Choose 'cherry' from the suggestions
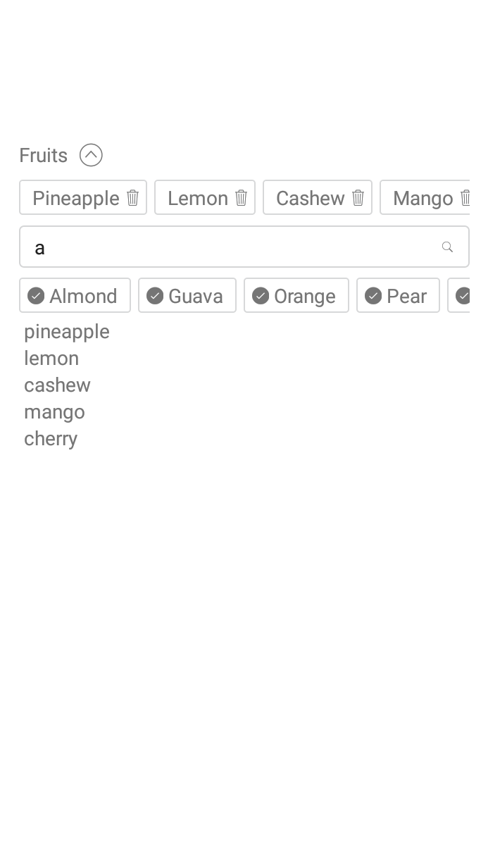The image size is (488, 868). [x=51, y=439]
